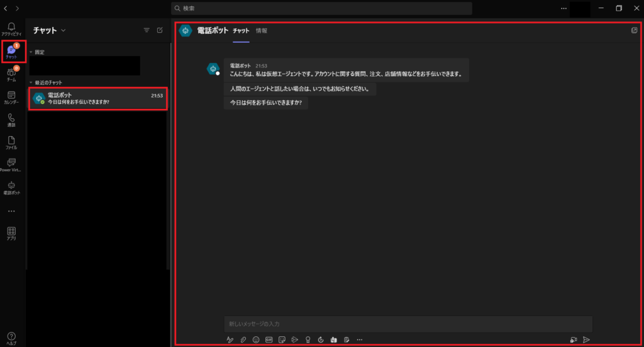Screen dimensions: 644x347
Task: Click message '今日は何をお手伝いできますか?' bubble
Action: pos(266,103)
